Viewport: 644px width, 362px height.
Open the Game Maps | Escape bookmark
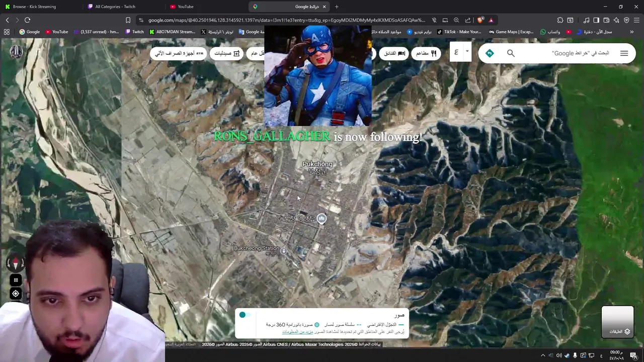[511, 32]
